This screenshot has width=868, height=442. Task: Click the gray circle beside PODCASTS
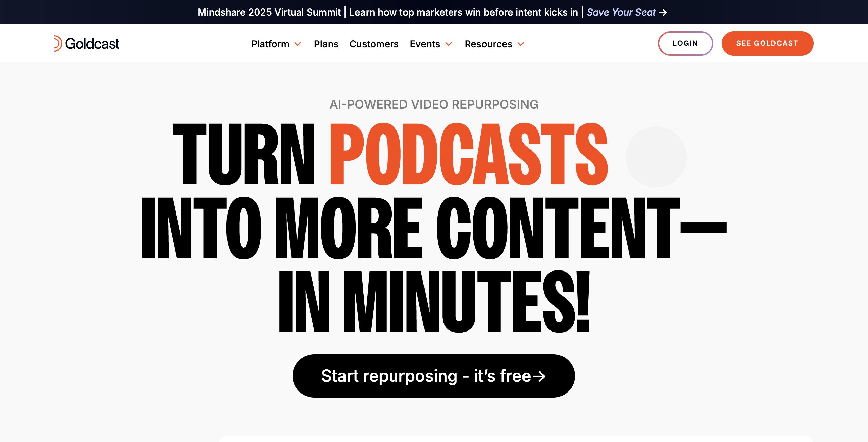656,157
